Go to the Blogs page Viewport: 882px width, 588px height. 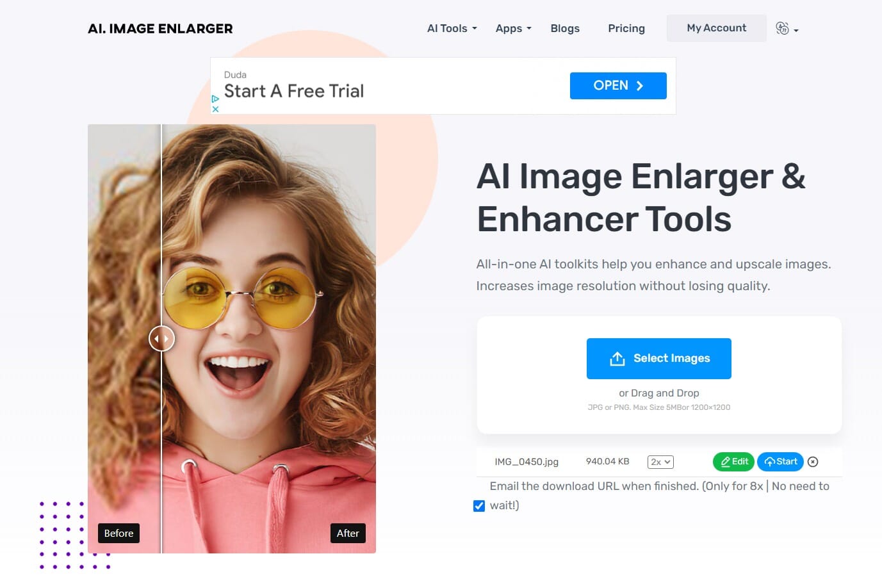point(564,28)
